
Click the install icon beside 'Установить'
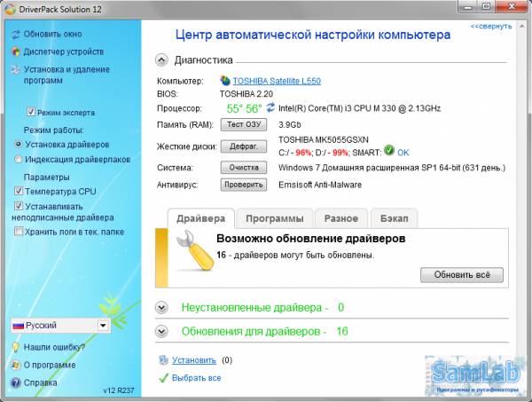163,360
